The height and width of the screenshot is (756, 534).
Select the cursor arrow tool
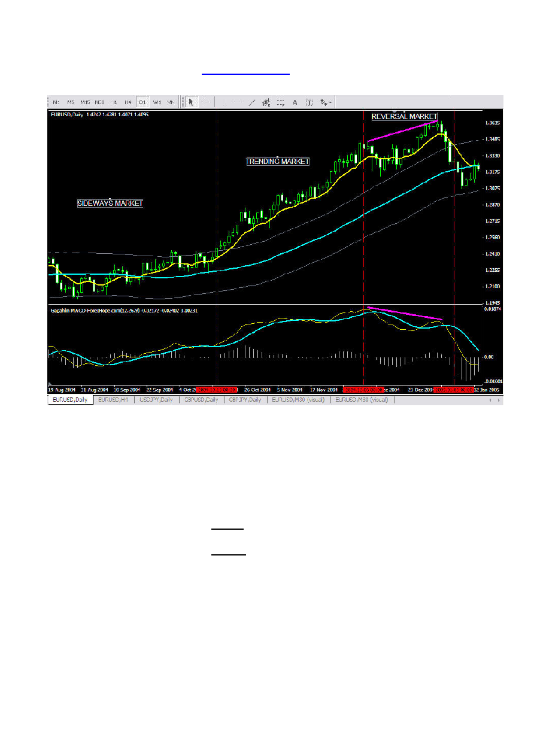pyautogui.click(x=191, y=102)
